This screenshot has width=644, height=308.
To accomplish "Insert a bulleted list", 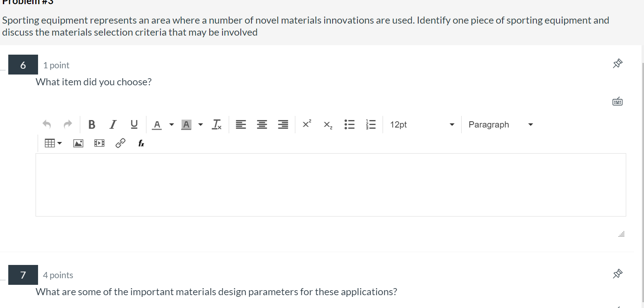I will coord(350,125).
